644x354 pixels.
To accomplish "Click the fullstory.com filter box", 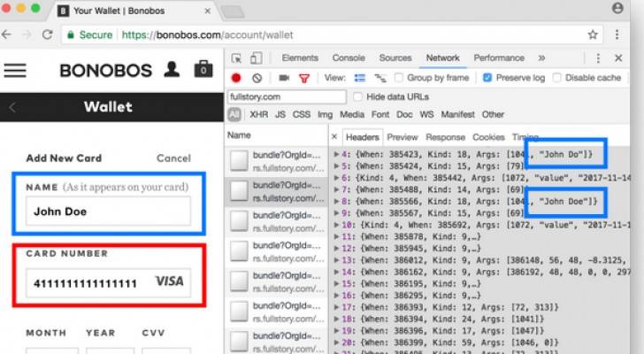I will click(287, 97).
